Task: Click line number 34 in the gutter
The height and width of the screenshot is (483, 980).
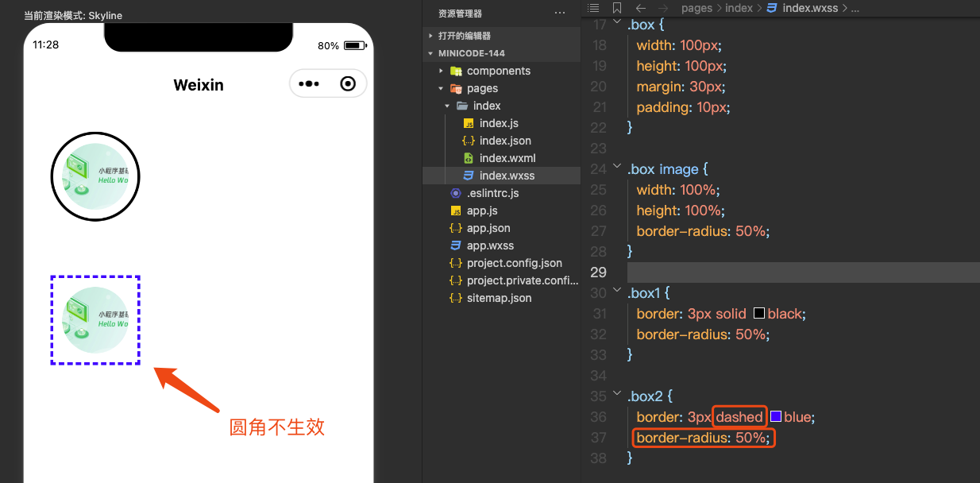Action: (x=599, y=375)
